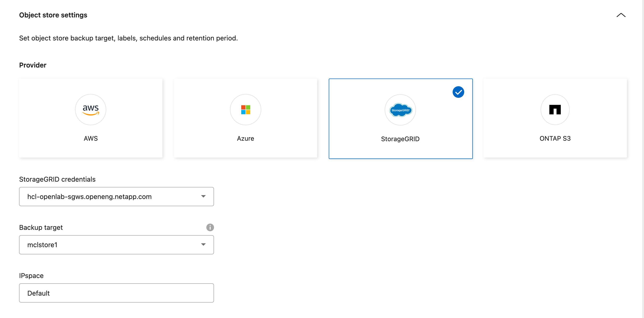Viewport: 644px width, 318px height.
Task: Click the Backup target info icon
Action: pos(210,227)
